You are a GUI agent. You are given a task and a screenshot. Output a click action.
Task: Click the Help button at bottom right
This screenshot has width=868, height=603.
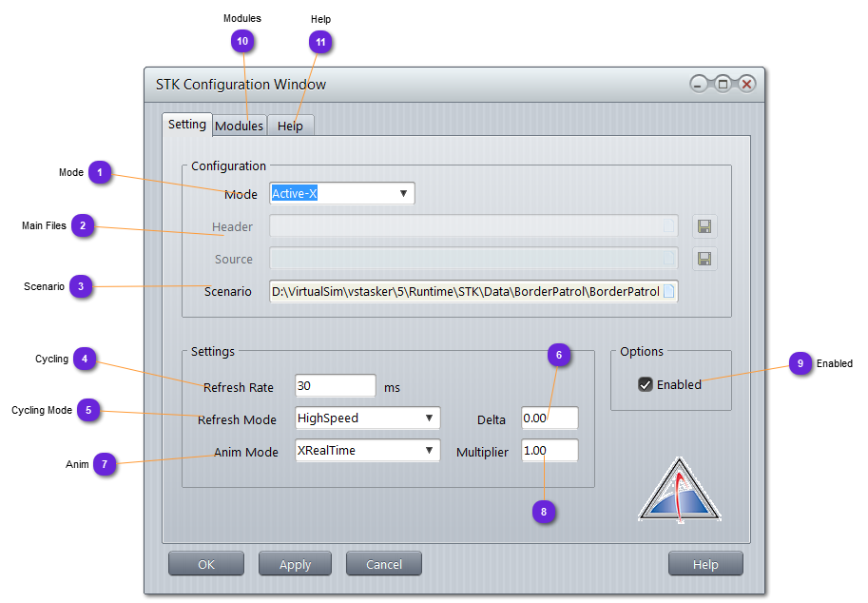tap(704, 564)
